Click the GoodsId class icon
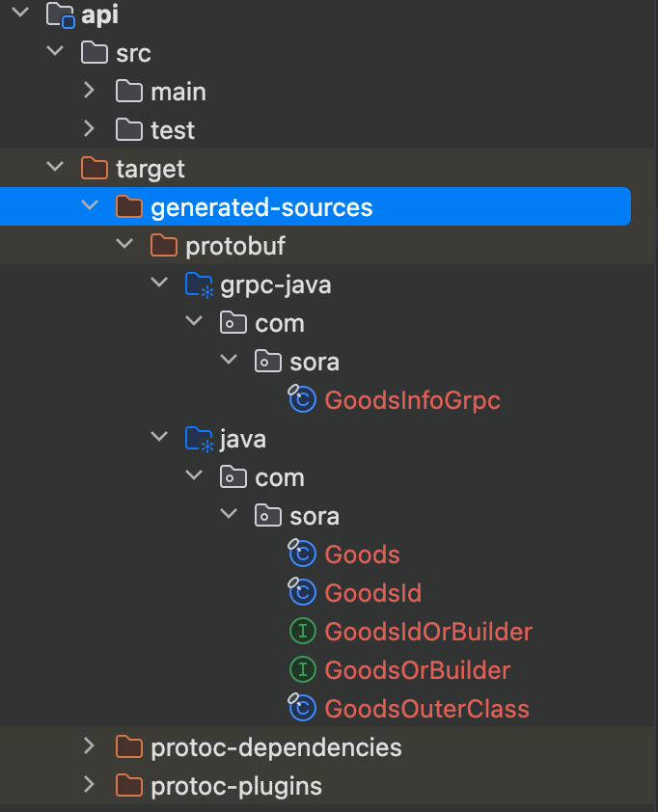The image size is (658, 812). (302, 593)
